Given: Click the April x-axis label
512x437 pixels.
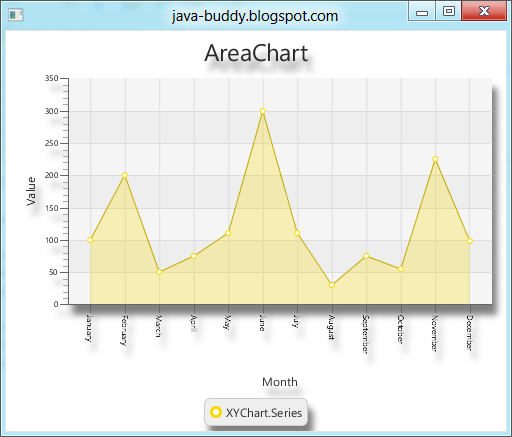Looking at the screenshot, I should pyautogui.click(x=193, y=323).
